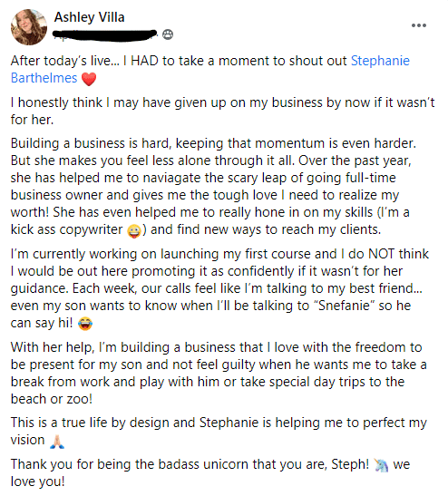Open the tagged Stephanie profile link

(380, 61)
